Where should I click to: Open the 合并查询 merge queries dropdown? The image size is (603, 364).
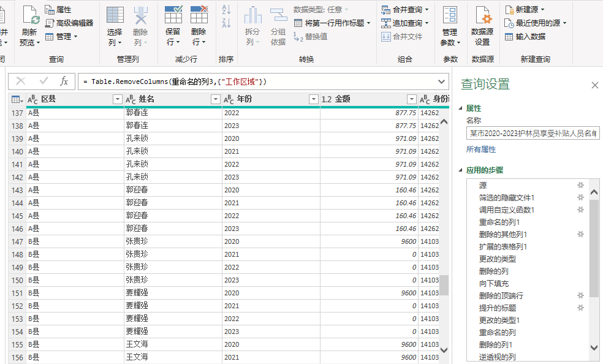tap(405, 10)
